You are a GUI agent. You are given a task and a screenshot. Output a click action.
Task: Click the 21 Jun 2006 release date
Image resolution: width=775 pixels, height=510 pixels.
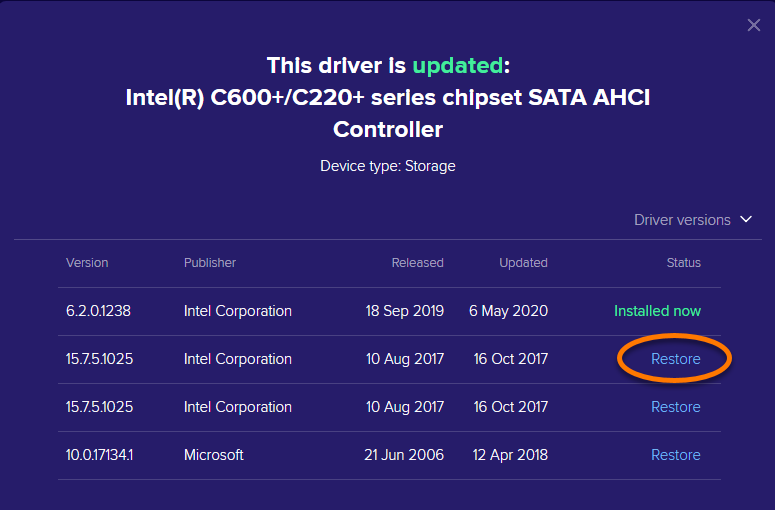[x=405, y=455]
